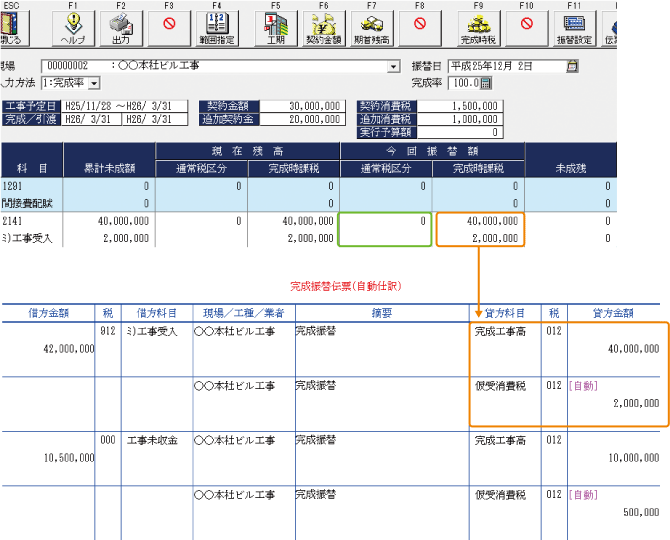Open the 範囲指定 range selection tool
The image size is (670, 540).
217,26
